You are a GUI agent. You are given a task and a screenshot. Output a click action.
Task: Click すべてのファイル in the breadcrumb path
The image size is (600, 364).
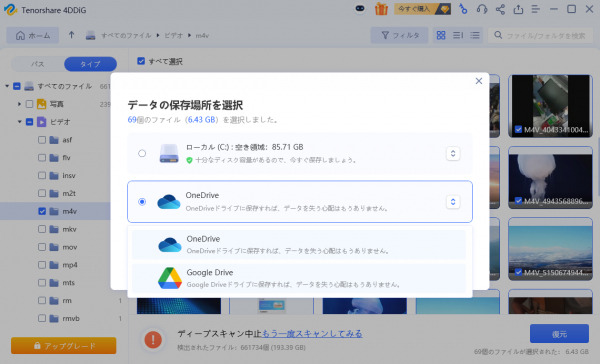tap(126, 36)
